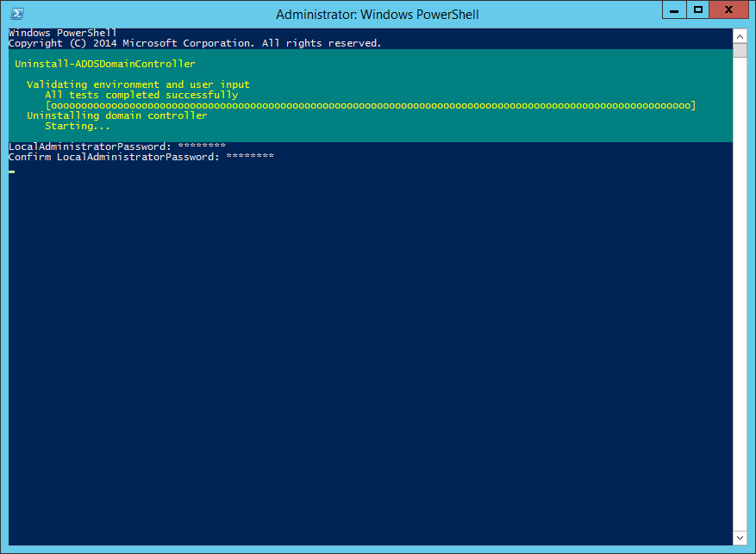Close the Administrator PowerShell window
Screen dimensions: 756x554
click(731, 9)
